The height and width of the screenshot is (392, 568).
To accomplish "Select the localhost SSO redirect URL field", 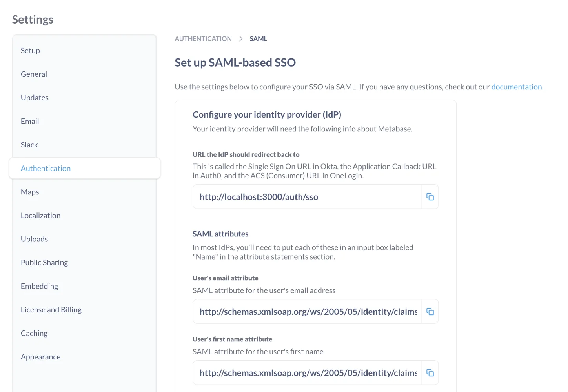I will coord(306,196).
